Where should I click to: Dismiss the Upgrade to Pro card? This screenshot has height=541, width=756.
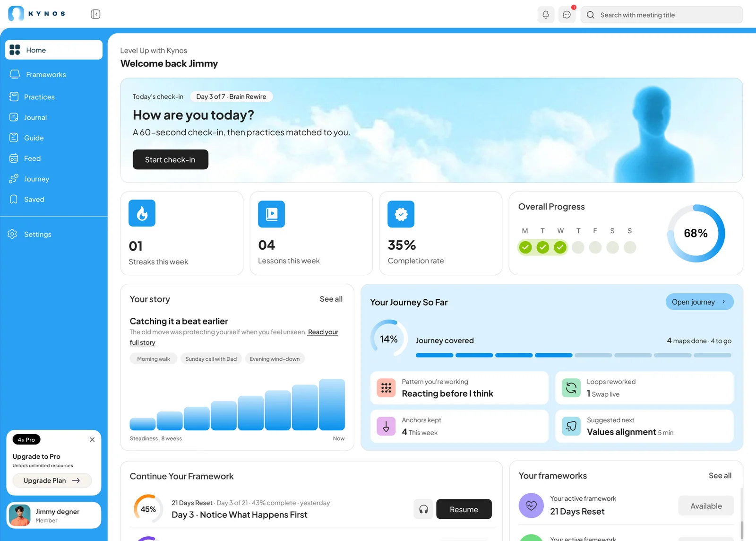click(92, 440)
